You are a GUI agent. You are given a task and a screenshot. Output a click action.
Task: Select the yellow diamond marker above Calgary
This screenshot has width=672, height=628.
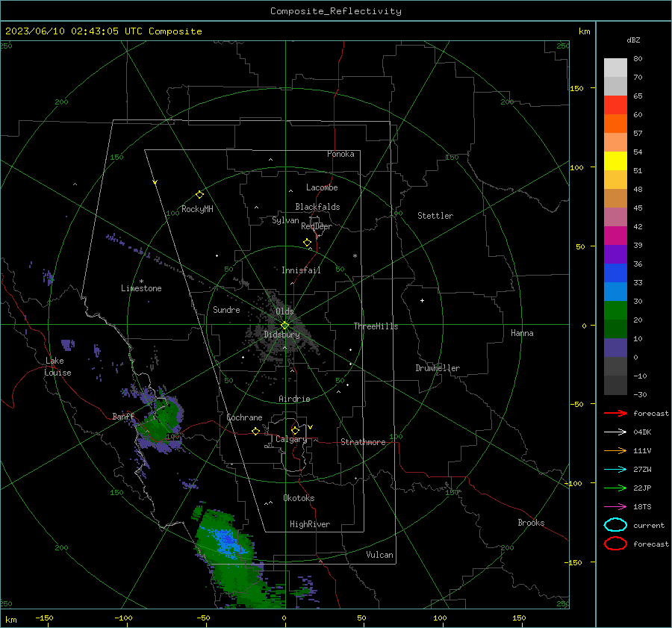295,430
